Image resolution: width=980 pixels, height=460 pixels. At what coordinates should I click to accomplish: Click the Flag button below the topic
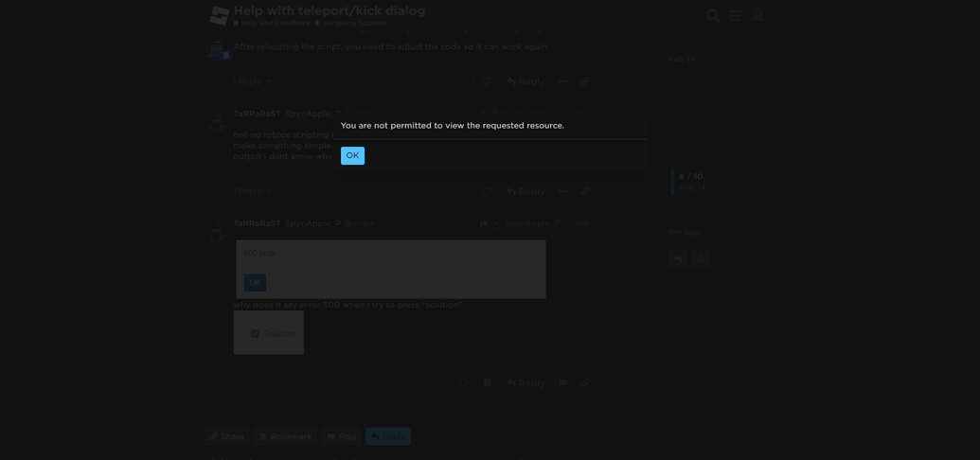click(341, 436)
